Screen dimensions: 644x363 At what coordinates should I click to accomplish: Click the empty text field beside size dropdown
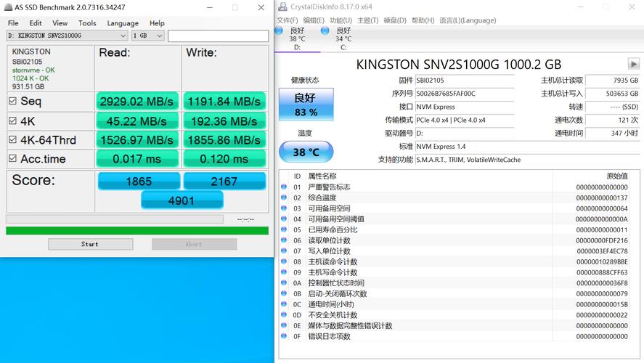pos(218,36)
